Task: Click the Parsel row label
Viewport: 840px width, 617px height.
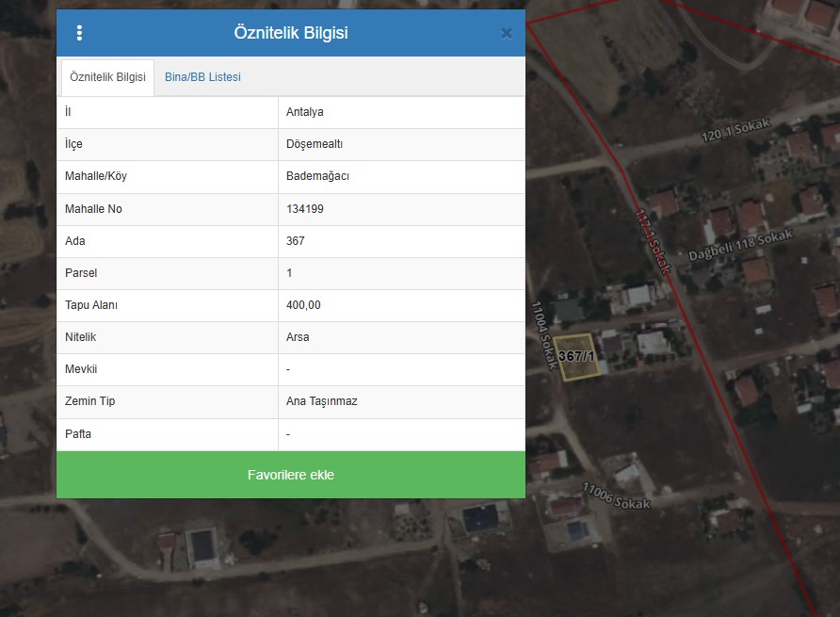Action: tap(81, 273)
